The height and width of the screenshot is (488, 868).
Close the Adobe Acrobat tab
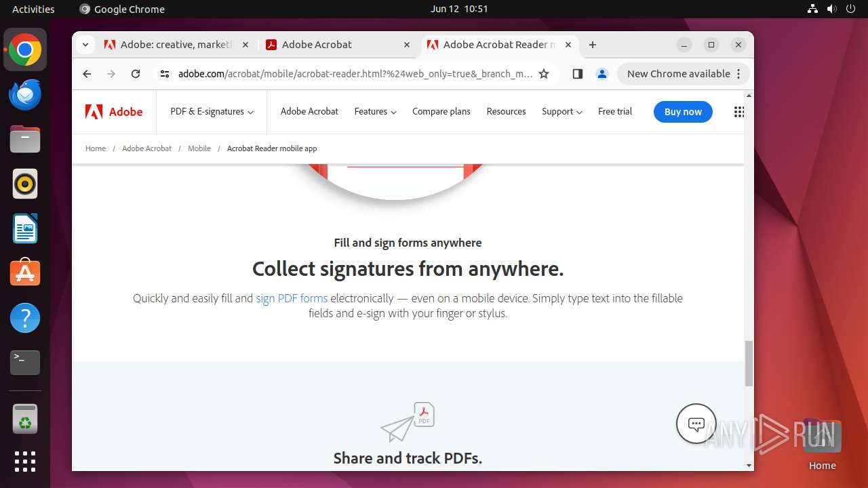[407, 45]
